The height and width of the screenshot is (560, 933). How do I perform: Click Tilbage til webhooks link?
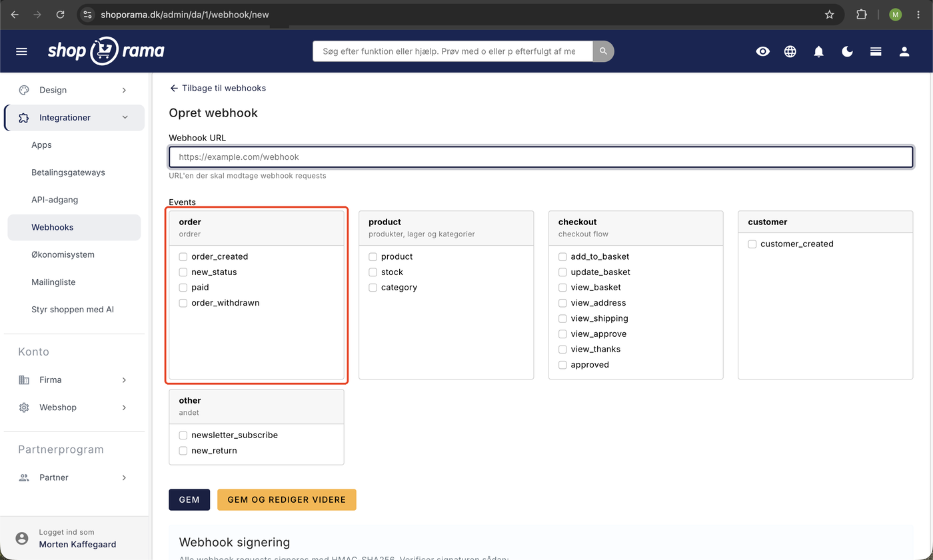tap(218, 89)
